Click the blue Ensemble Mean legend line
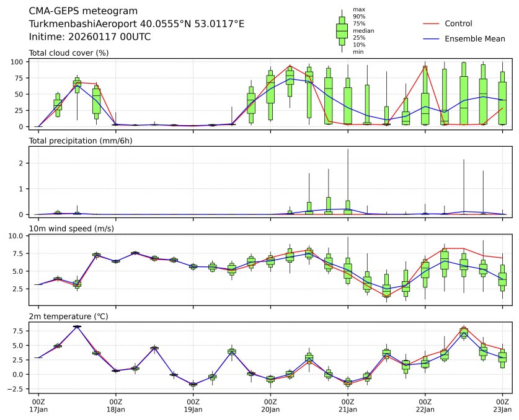 coord(431,39)
